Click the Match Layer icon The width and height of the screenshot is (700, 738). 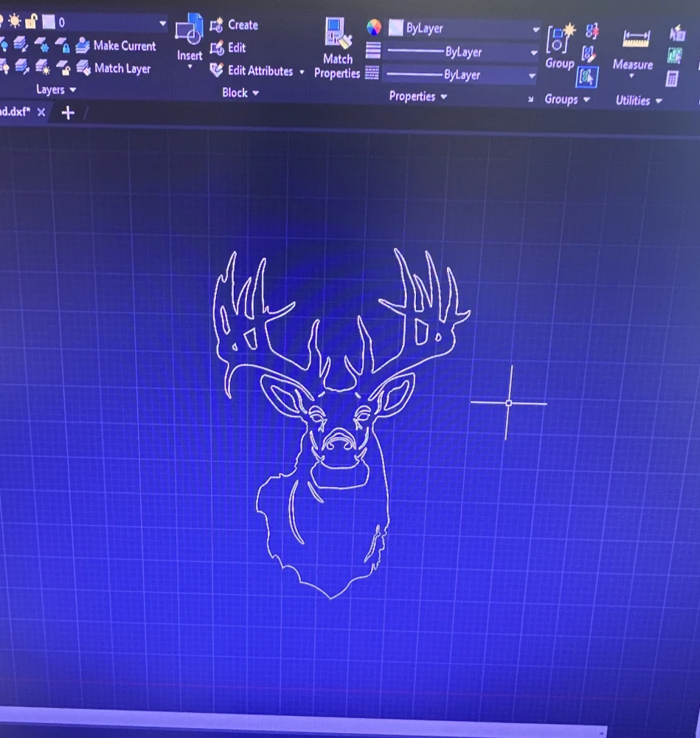(x=83, y=69)
